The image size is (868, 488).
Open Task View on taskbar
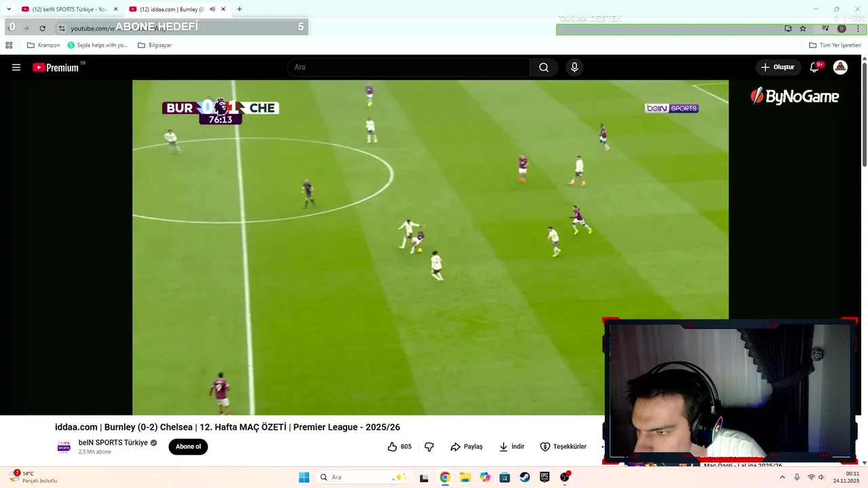(x=424, y=477)
